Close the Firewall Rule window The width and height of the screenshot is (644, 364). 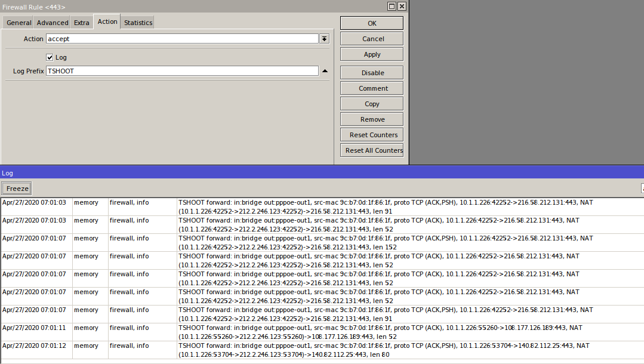pos(402,6)
